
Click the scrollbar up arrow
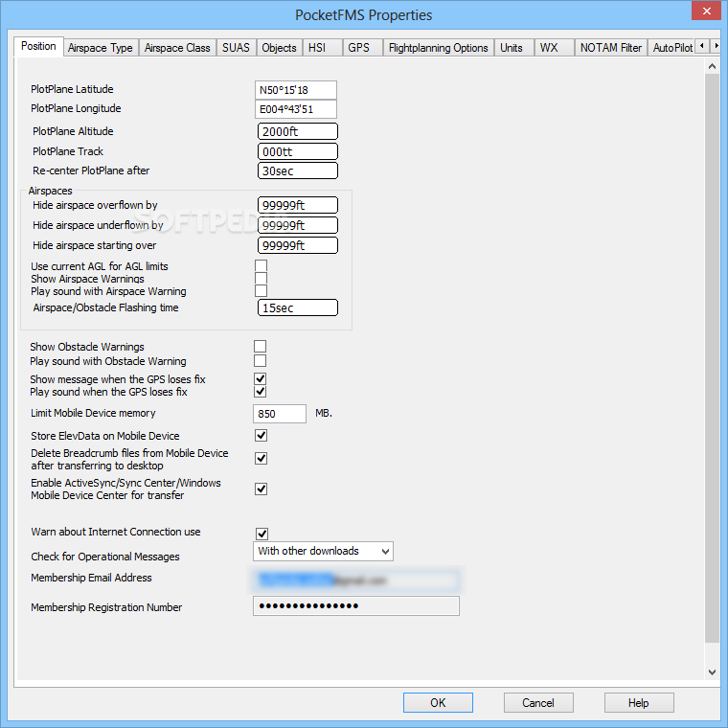pyautogui.click(x=712, y=66)
